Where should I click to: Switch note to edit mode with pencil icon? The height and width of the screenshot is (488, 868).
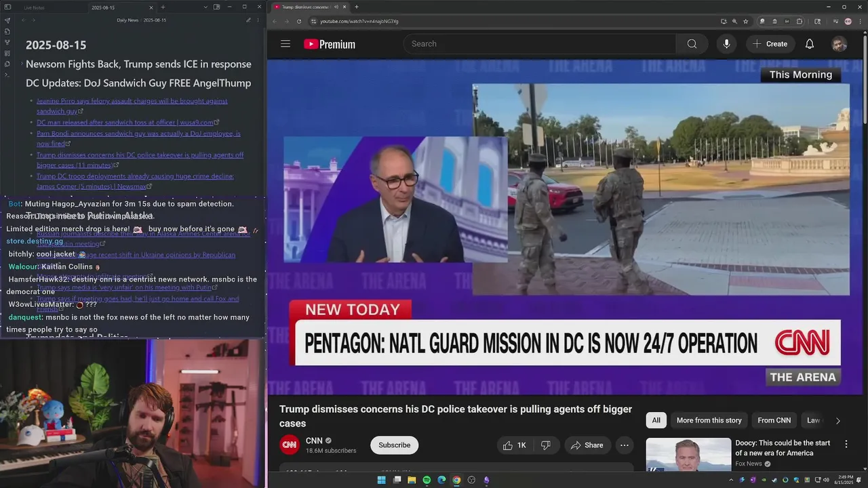249,20
